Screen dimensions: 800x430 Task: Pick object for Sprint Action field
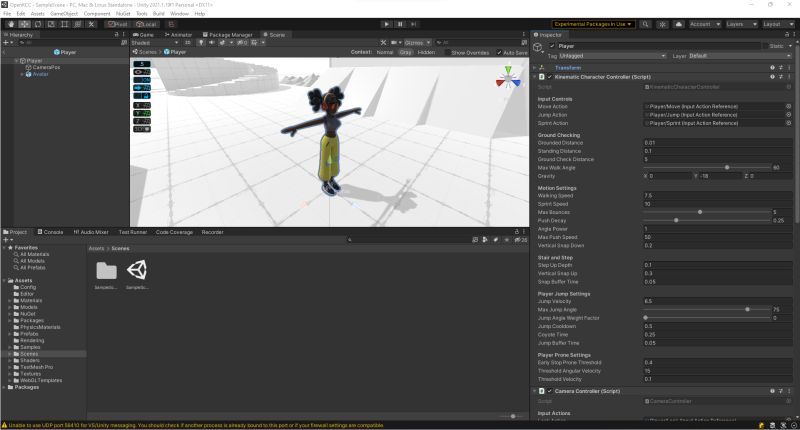pos(788,123)
